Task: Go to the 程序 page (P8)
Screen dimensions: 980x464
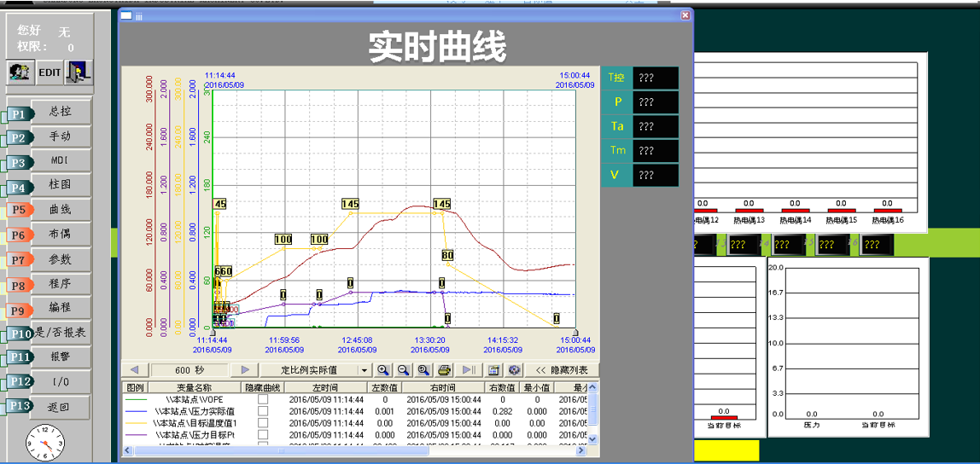Action: tap(61, 283)
